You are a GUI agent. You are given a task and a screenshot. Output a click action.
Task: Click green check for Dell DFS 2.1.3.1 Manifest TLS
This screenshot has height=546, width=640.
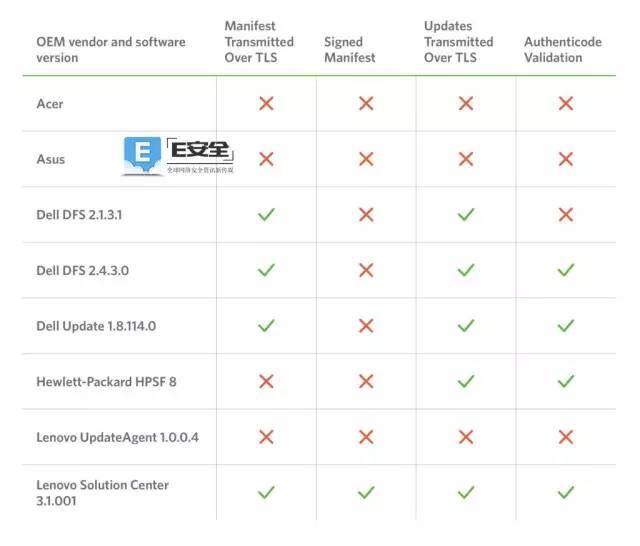[266, 214]
